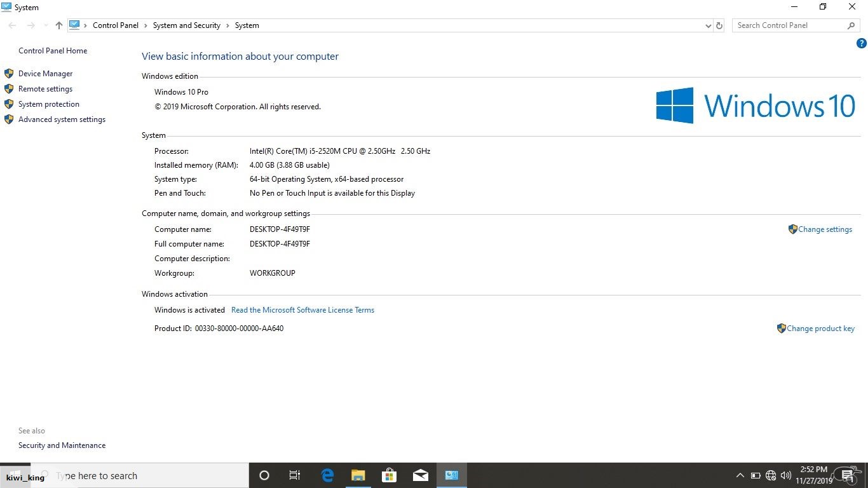868x488 pixels.
Task: Open network globe tray icon
Action: pos(771,475)
